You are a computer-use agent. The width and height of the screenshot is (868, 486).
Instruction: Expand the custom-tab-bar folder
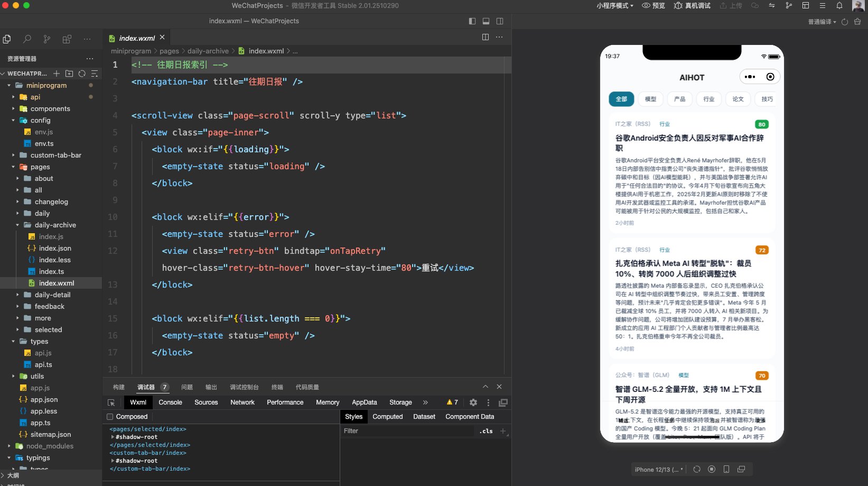click(x=56, y=155)
